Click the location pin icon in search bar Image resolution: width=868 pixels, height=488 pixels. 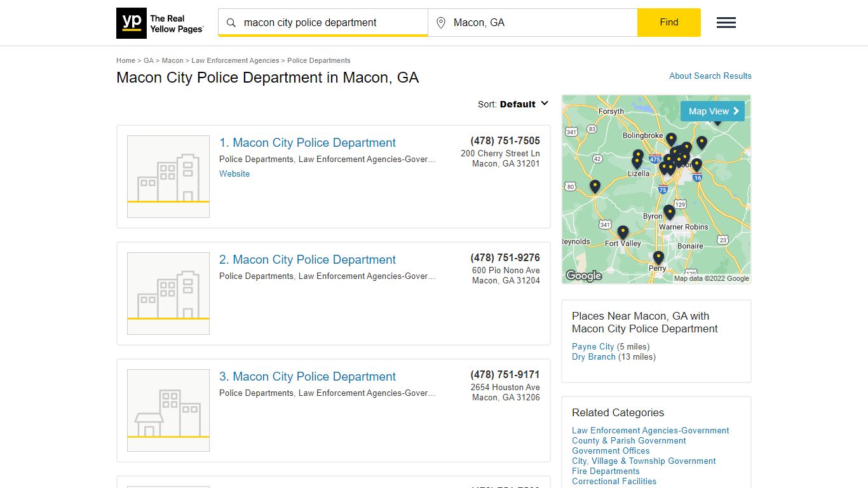[441, 23]
